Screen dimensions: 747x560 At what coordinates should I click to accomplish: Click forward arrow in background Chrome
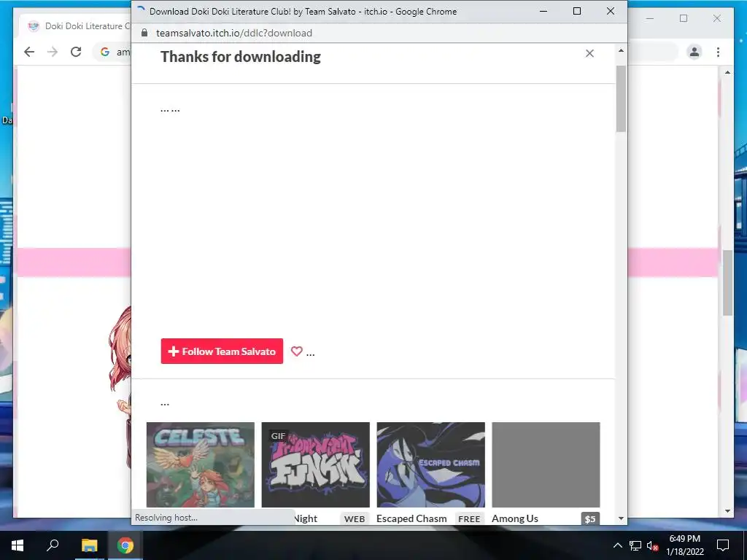coord(53,52)
